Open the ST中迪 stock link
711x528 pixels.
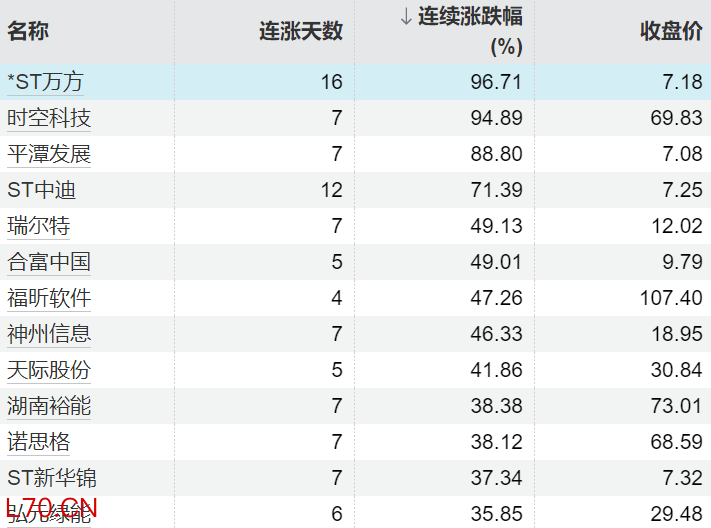[42, 190]
